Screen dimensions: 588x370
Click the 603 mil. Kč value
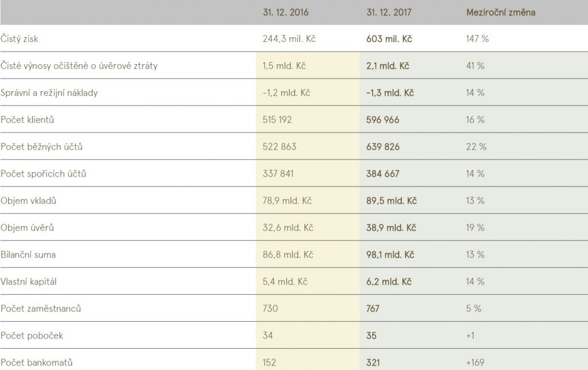click(x=389, y=39)
